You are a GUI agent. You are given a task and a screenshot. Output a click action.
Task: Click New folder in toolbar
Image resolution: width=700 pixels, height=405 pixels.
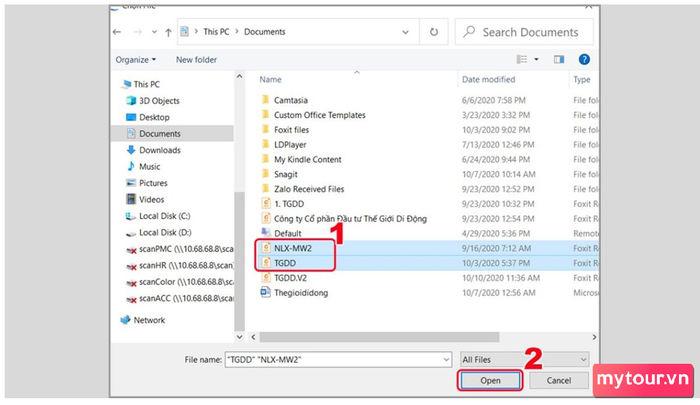pos(193,60)
